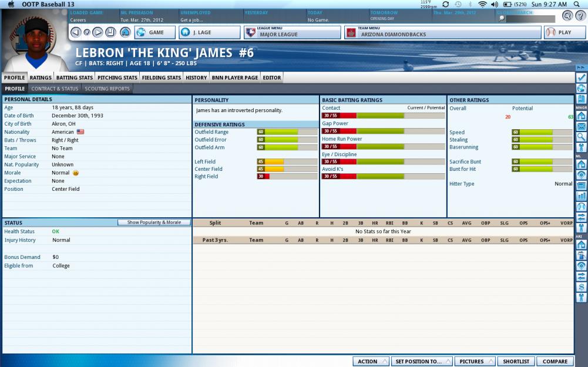Open the BATTING STATS tab
Viewport: 588px width, 367px height.
[x=74, y=78]
